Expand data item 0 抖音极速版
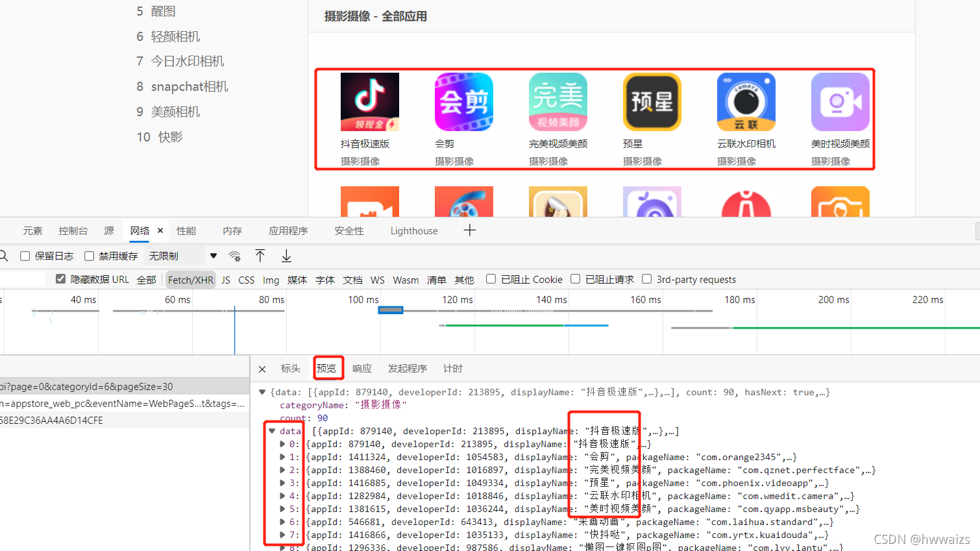 click(282, 444)
